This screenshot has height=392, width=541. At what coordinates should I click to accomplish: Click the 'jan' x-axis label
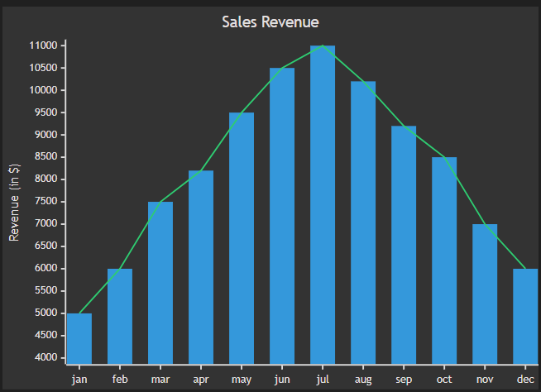tap(79, 380)
